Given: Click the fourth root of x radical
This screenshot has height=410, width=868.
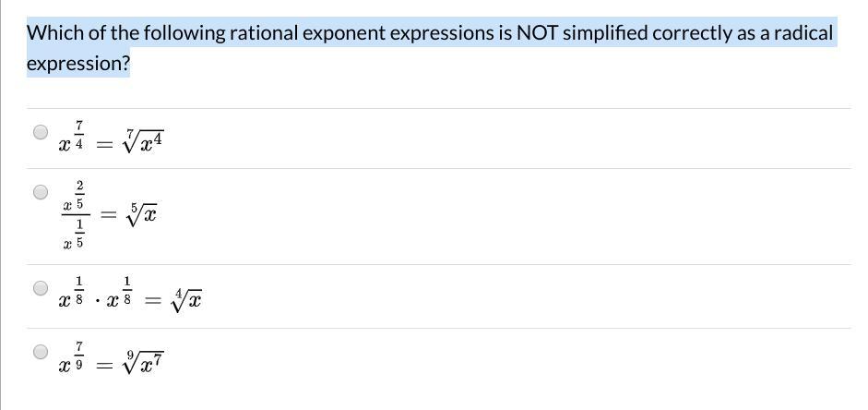Looking at the screenshot, I should point(185,301).
